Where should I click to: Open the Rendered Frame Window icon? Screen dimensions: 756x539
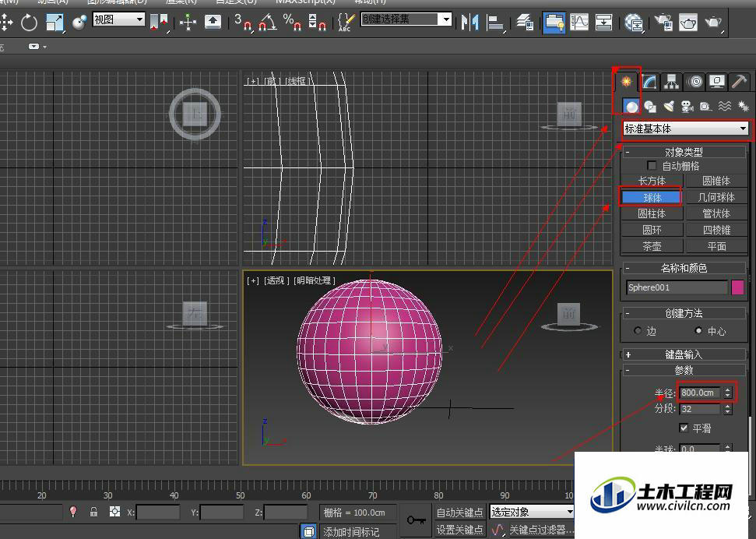688,22
